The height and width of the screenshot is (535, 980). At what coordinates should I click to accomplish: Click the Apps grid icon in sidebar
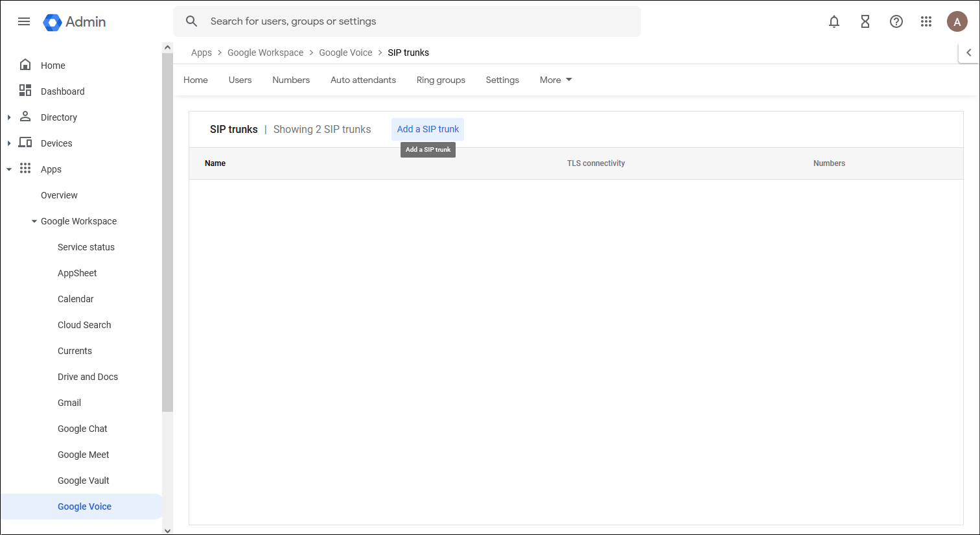click(x=25, y=168)
